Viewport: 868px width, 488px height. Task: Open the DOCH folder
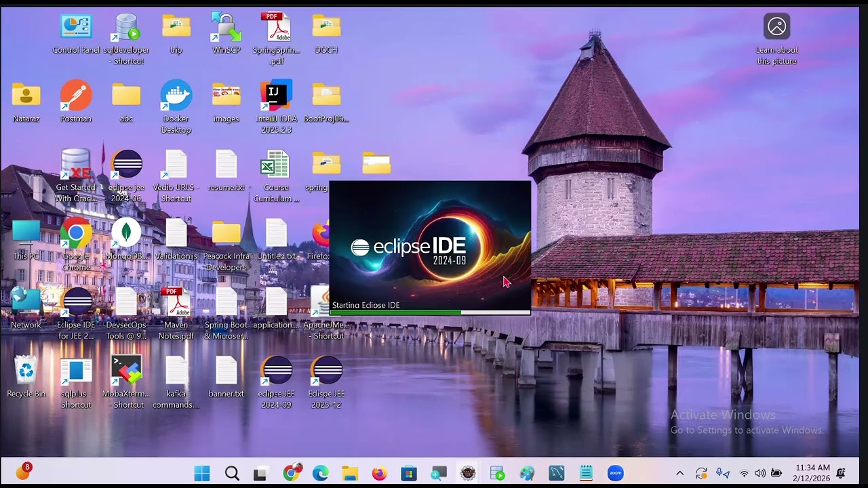click(x=326, y=33)
